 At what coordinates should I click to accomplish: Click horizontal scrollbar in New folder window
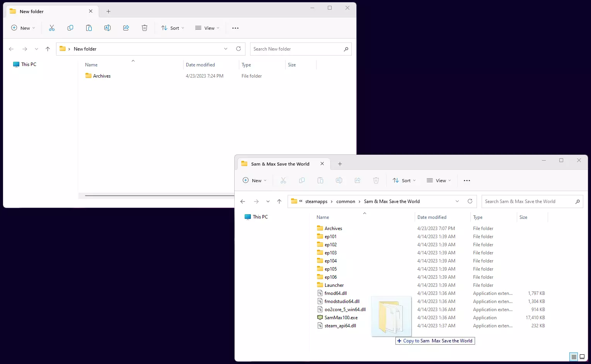(159, 196)
